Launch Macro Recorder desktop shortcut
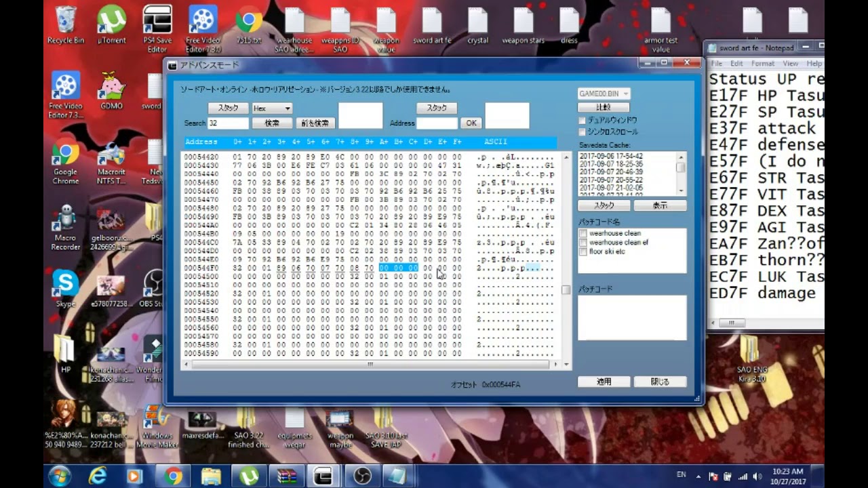 [66, 228]
